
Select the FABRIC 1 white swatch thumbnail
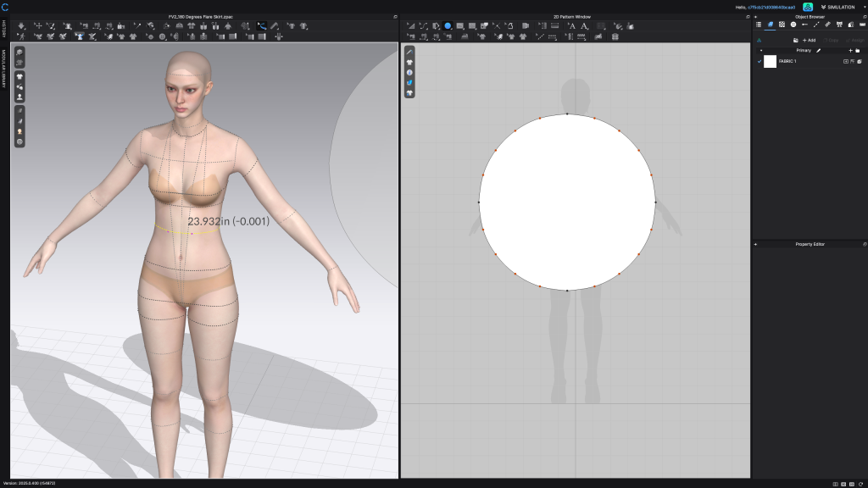pos(770,61)
